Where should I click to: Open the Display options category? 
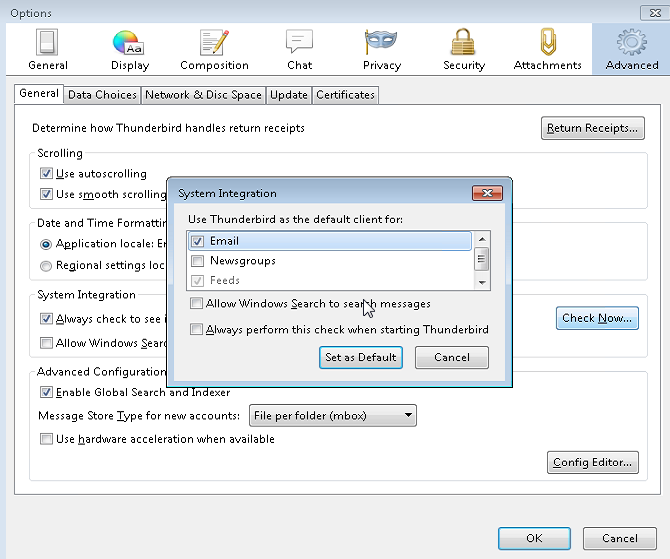tap(129, 50)
